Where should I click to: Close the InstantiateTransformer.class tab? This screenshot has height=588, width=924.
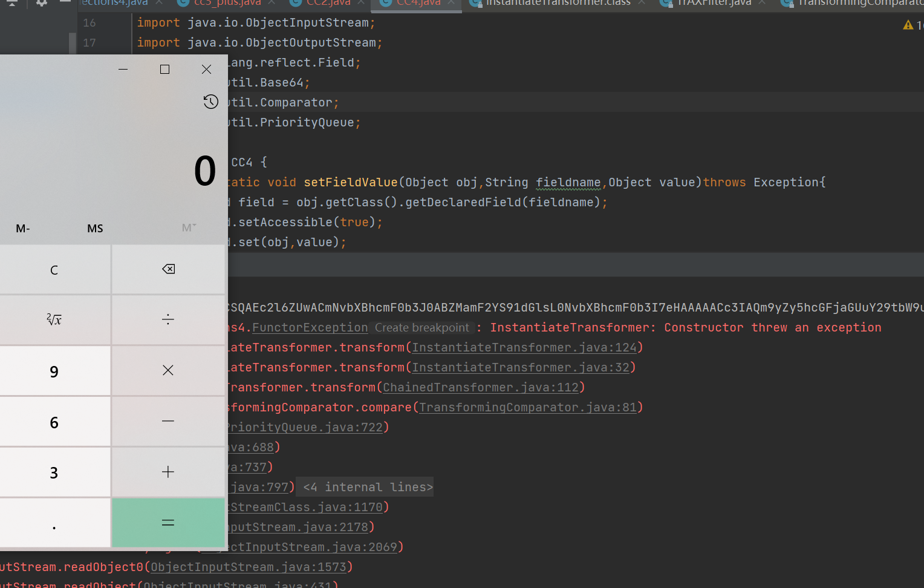[x=641, y=2]
